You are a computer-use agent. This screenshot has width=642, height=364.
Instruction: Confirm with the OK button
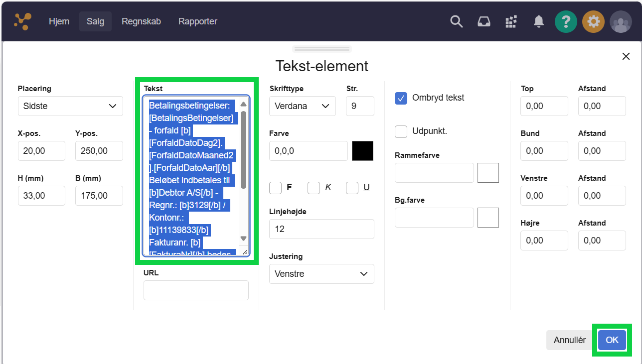click(x=612, y=340)
